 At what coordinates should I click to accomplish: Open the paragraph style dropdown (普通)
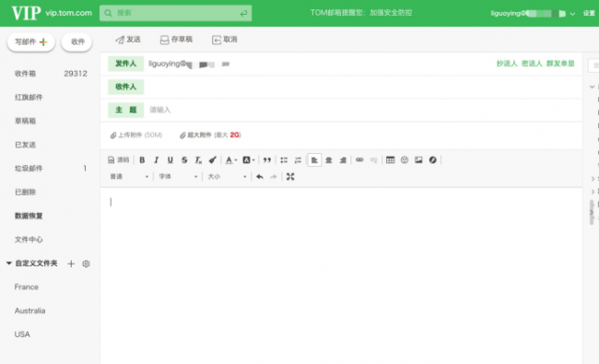coord(129,176)
